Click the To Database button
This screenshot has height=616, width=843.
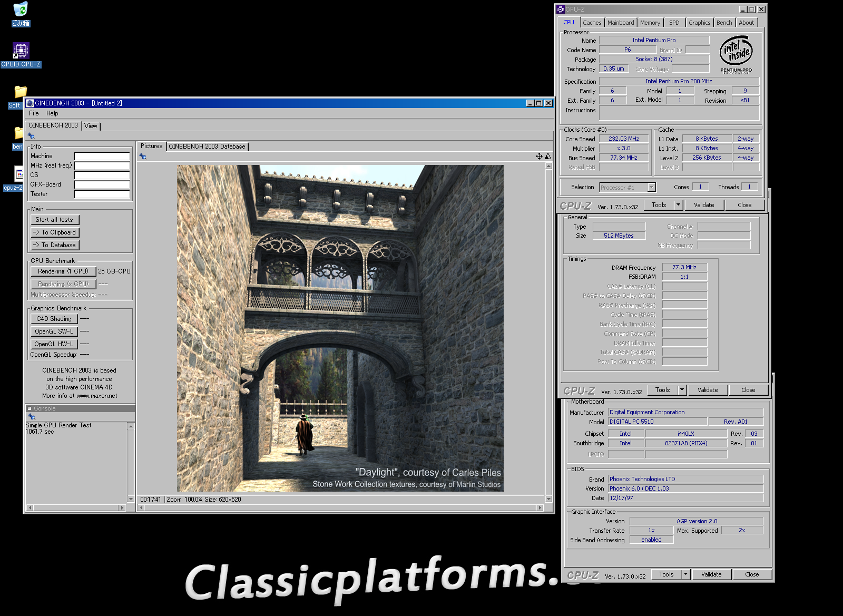pyautogui.click(x=54, y=245)
